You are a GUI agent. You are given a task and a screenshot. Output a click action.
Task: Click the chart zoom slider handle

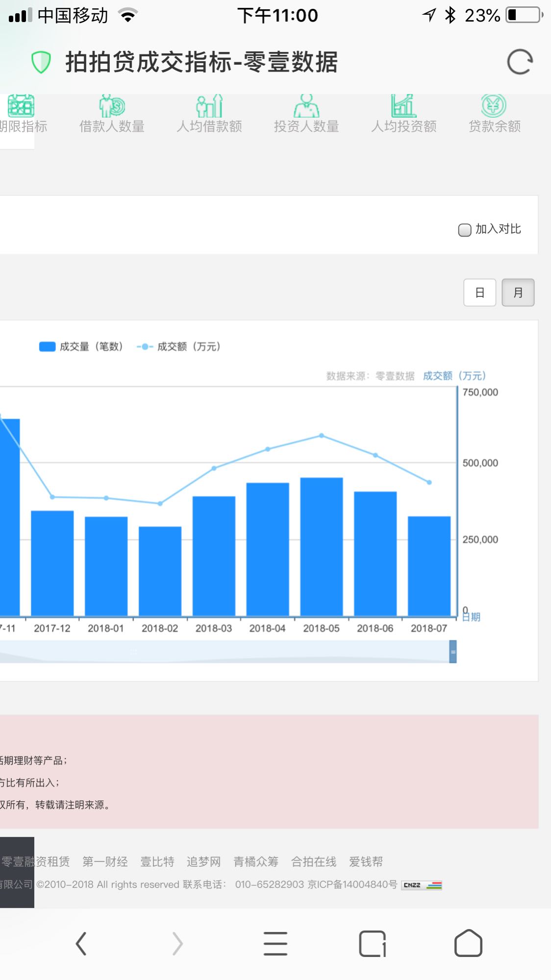point(453,652)
